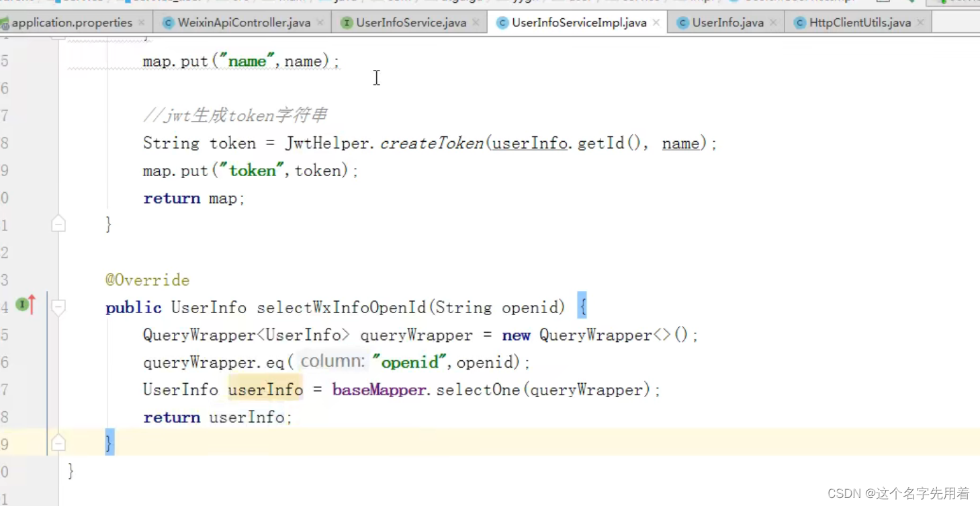Close the WeixinApiController.java tab
This screenshot has width=980, height=506.
[320, 23]
